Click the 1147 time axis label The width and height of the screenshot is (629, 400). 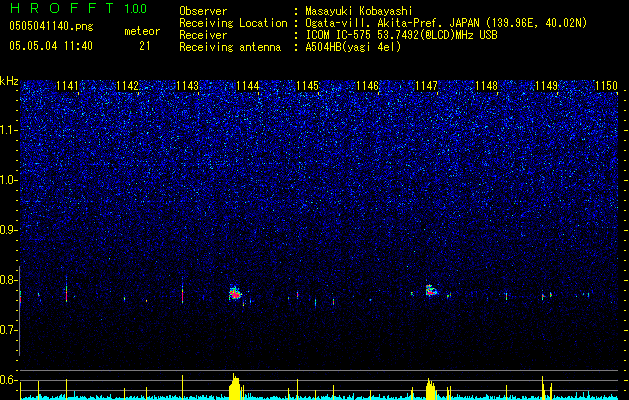[426, 86]
